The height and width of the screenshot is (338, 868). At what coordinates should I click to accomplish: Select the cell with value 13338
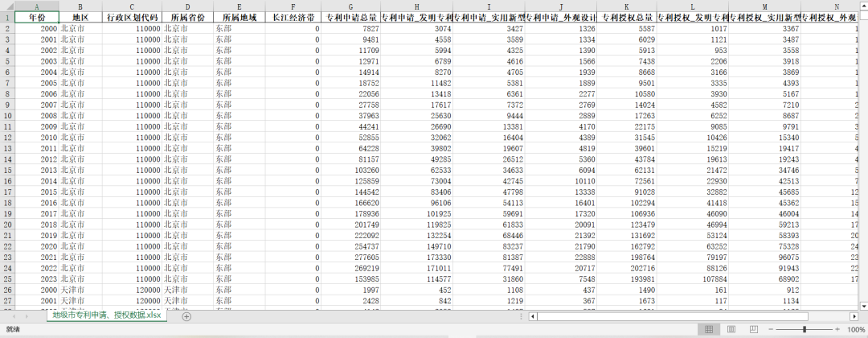tap(561, 192)
